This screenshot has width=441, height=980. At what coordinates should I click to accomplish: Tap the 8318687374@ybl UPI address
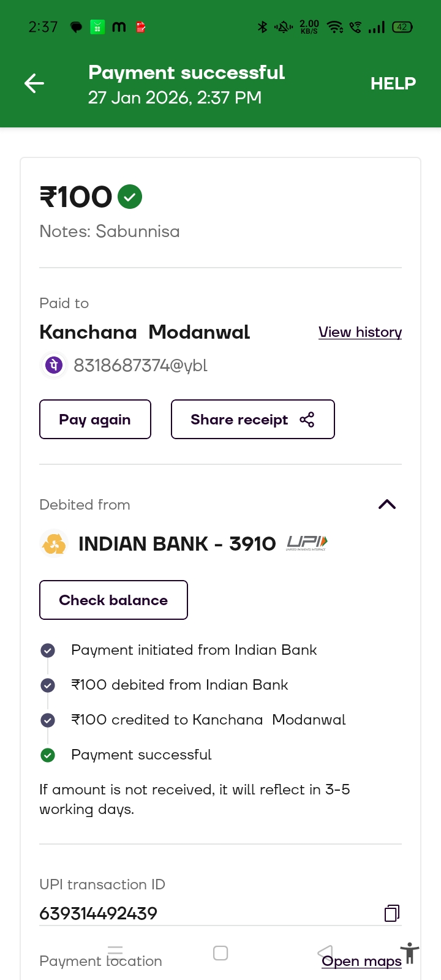click(140, 365)
